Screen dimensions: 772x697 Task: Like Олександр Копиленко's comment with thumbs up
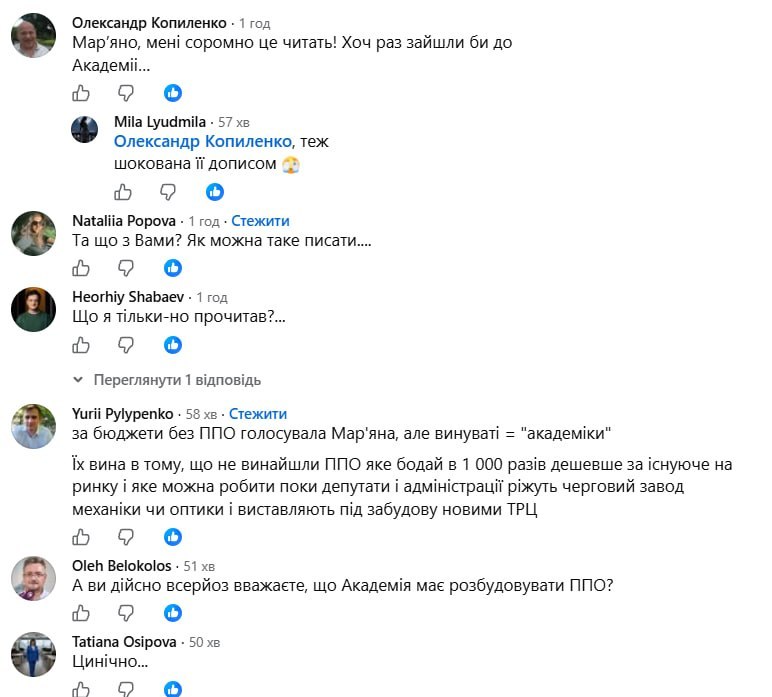81,93
